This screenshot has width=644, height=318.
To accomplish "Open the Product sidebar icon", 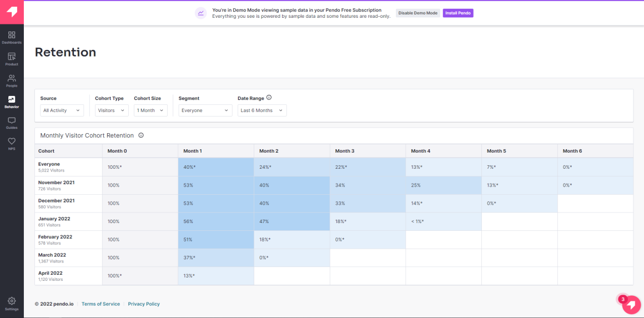I will point(12,59).
